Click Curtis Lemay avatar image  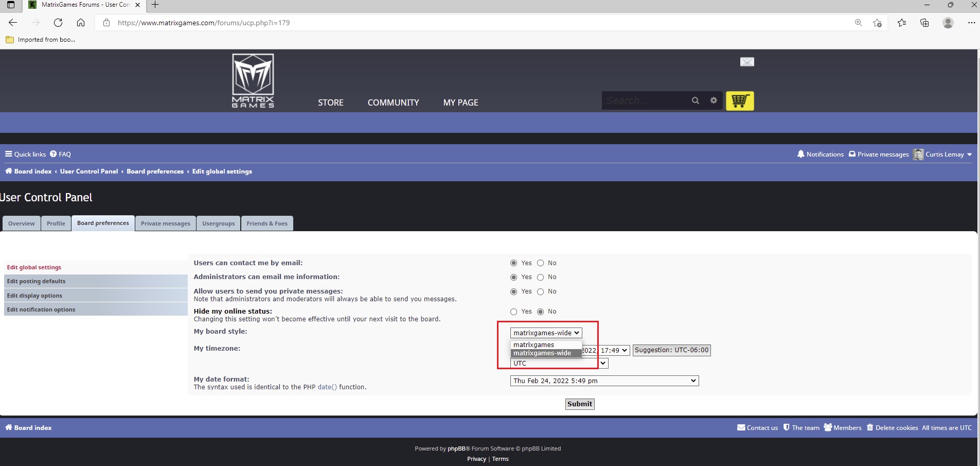918,154
